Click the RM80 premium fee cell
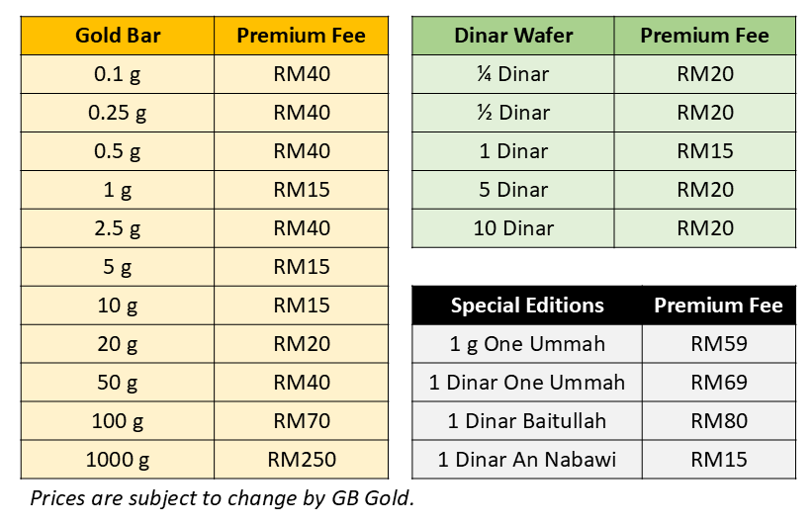Image resolution: width=812 pixels, height=525 pixels. [x=719, y=421]
